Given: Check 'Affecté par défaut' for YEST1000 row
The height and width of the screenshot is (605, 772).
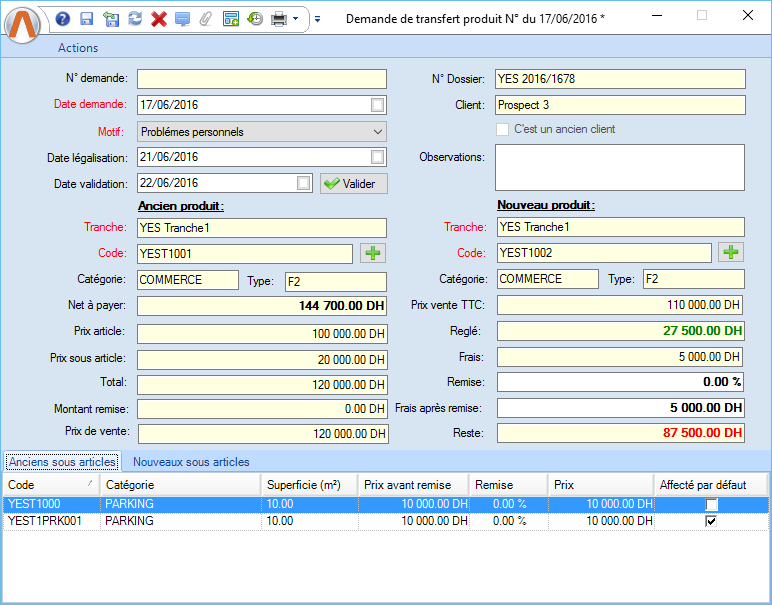Looking at the screenshot, I should (x=711, y=505).
